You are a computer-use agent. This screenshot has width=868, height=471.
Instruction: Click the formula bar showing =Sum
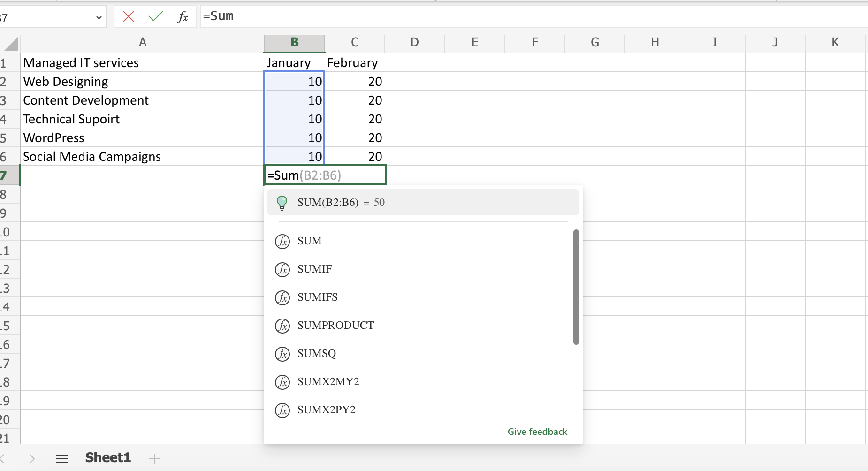pos(534,16)
